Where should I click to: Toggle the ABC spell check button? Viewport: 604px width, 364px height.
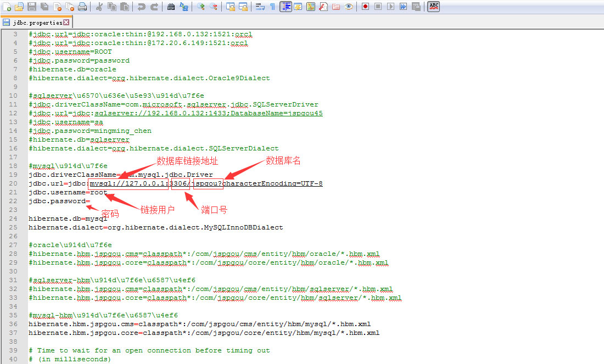434,7
